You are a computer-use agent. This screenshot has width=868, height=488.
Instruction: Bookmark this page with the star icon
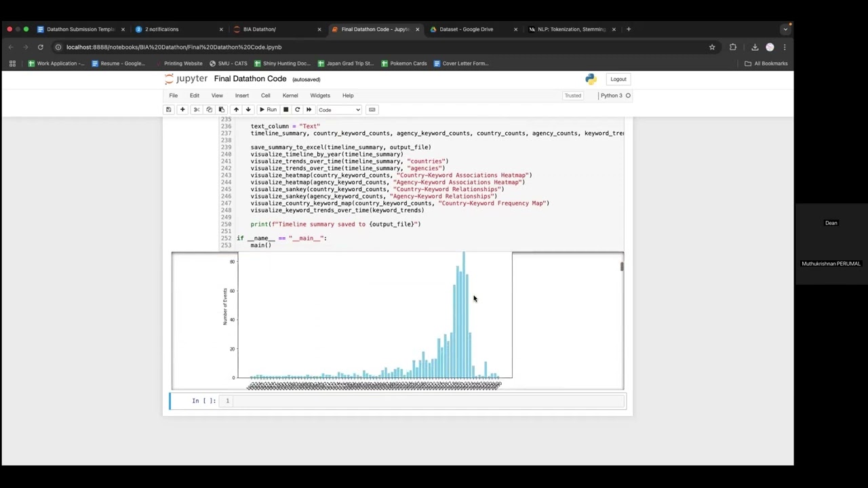point(712,47)
